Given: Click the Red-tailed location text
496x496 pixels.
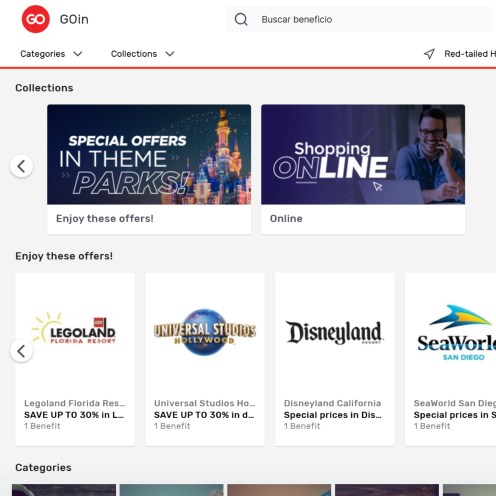Looking at the screenshot, I should 470,54.
